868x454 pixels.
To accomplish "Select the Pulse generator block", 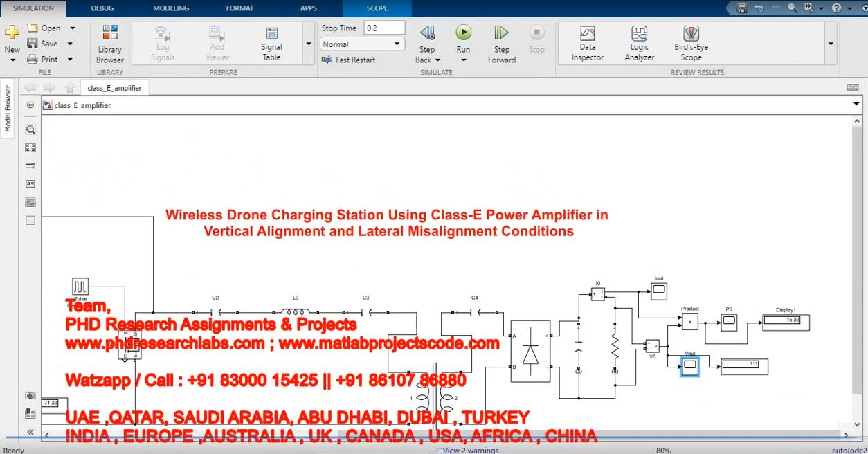I will tap(80, 287).
